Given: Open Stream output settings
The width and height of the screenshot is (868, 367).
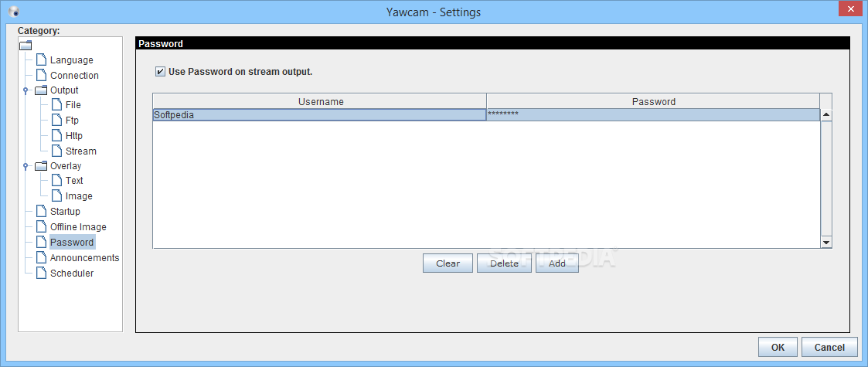Looking at the screenshot, I should pyautogui.click(x=81, y=151).
